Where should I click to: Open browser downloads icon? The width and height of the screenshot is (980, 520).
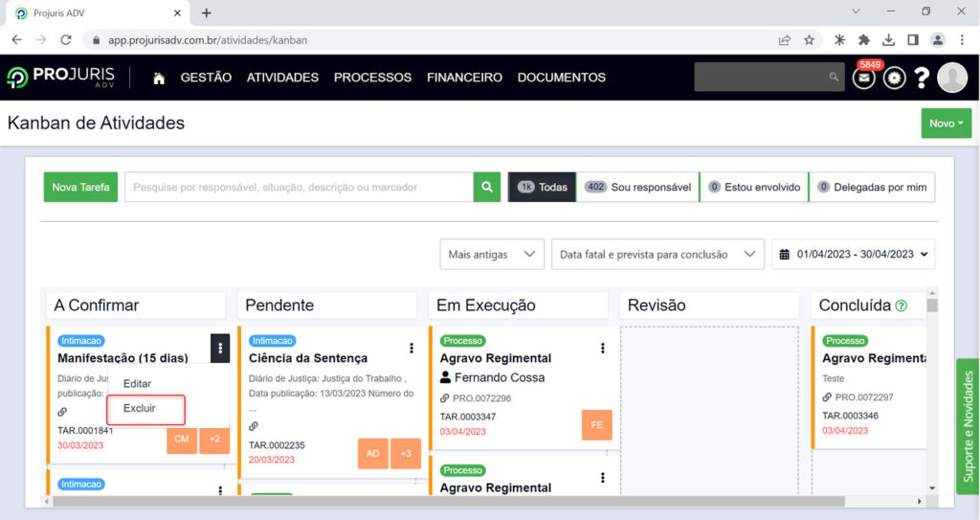[888, 39]
